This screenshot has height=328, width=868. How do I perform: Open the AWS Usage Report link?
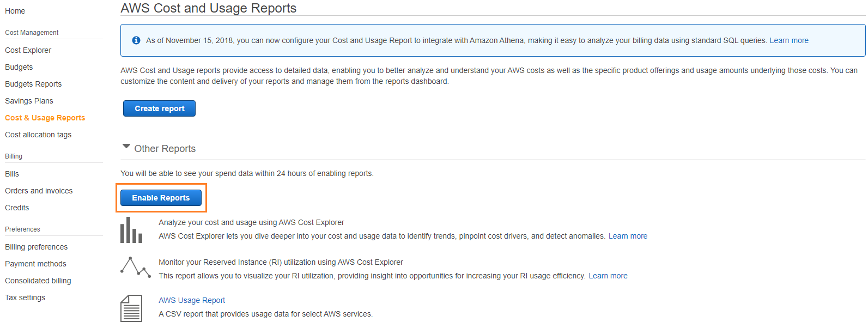point(192,300)
